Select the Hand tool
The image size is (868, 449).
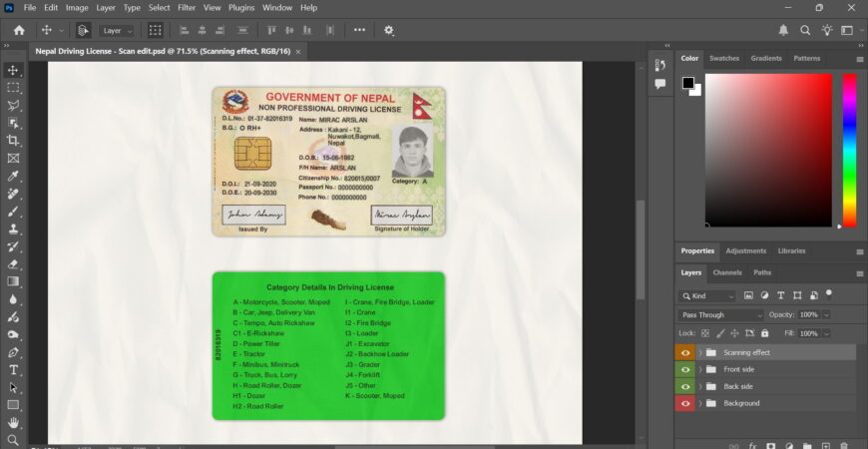tap(13, 423)
